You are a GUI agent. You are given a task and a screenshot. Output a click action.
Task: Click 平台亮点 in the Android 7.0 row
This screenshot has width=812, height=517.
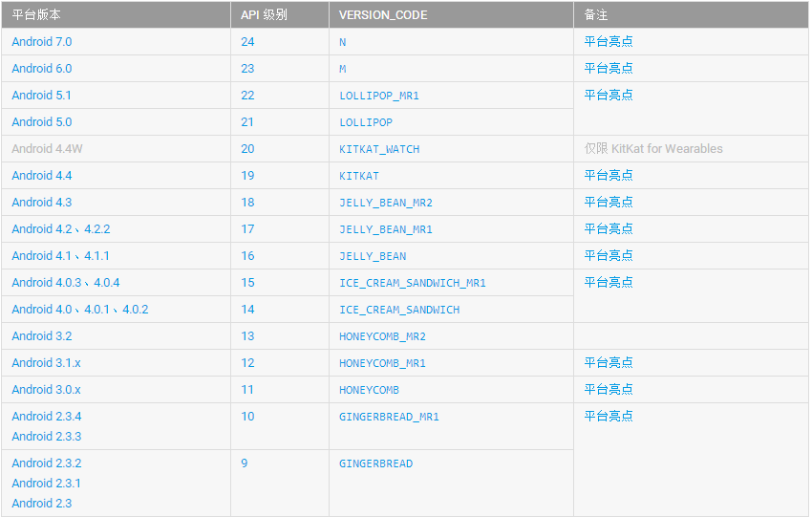click(x=609, y=41)
